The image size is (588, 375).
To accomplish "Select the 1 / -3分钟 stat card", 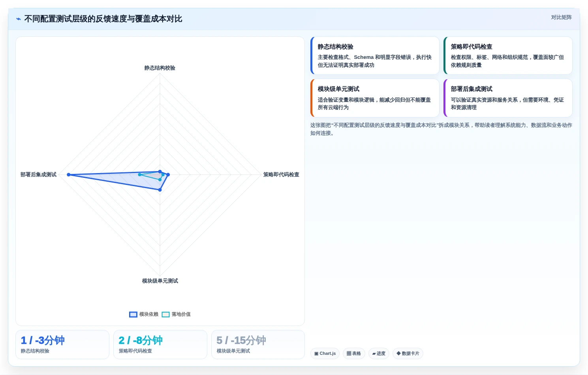I will [x=62, y=345].
